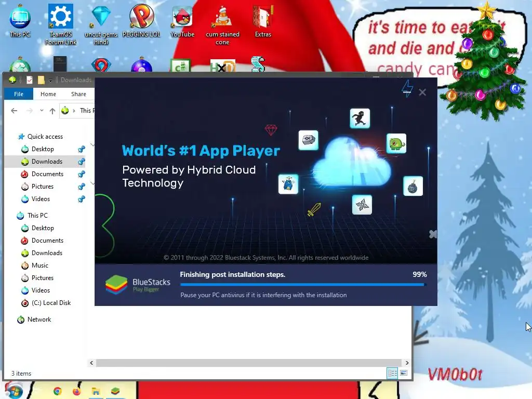Select Downloads under This PC

coord(47,253)
